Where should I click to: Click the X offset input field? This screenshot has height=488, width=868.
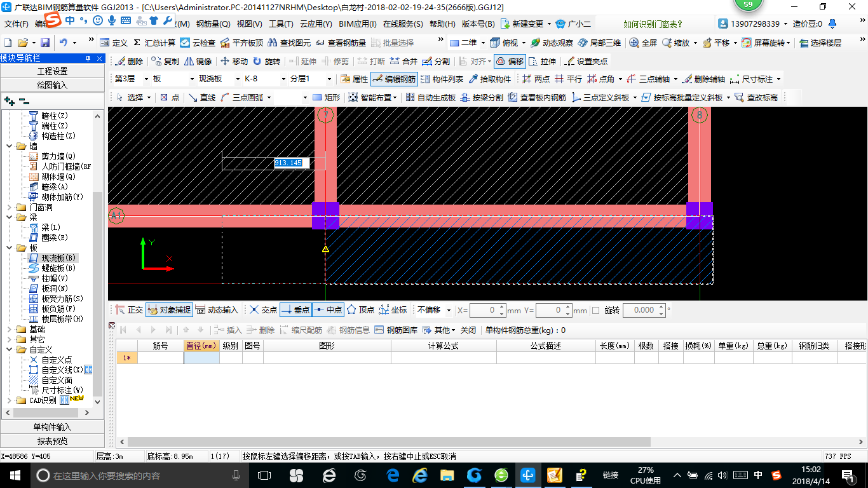484,310
